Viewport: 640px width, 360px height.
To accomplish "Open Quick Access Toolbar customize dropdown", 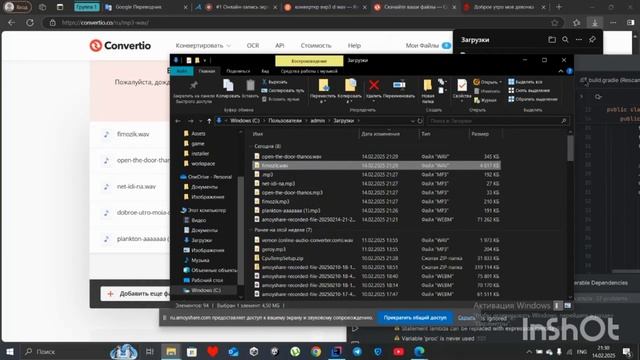I will coord(205,60).
